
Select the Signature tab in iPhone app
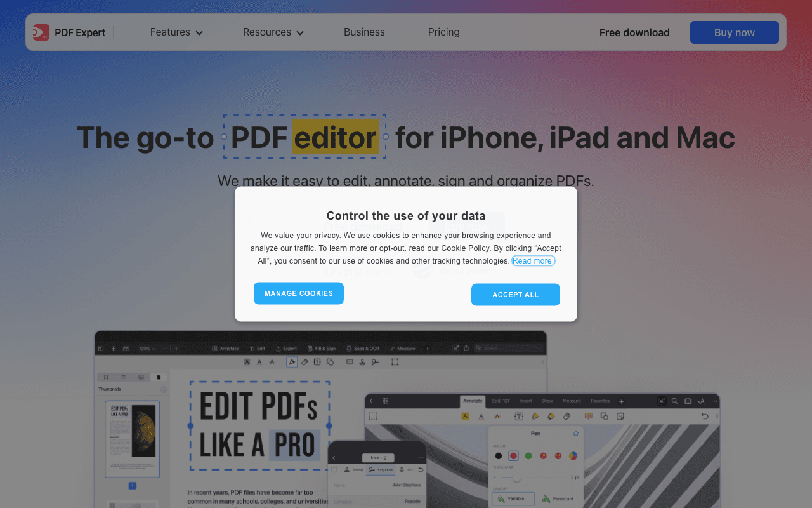click(381, 470)
